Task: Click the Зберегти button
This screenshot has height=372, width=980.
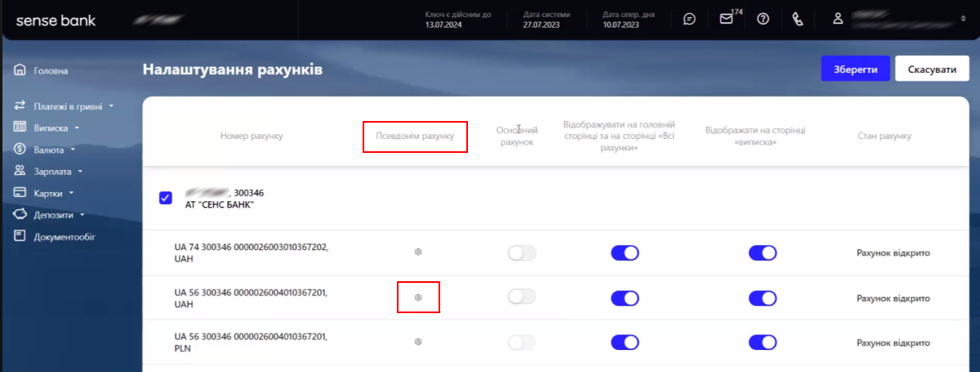Action: coord(855,69)
